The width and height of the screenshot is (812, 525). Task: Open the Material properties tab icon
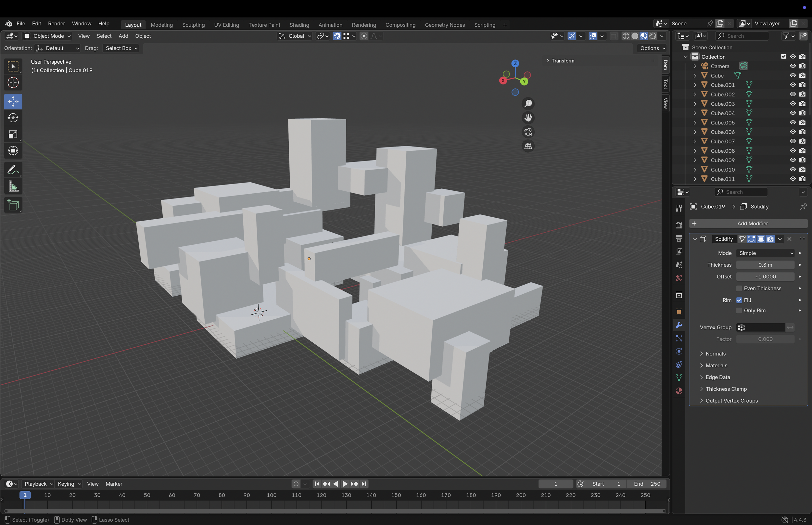tap(679, 391)
